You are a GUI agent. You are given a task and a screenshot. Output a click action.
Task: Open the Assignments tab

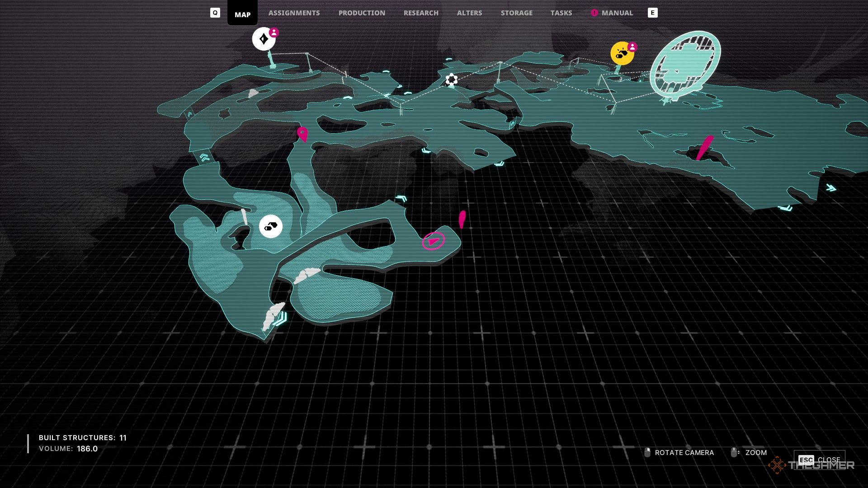point(294,13)
